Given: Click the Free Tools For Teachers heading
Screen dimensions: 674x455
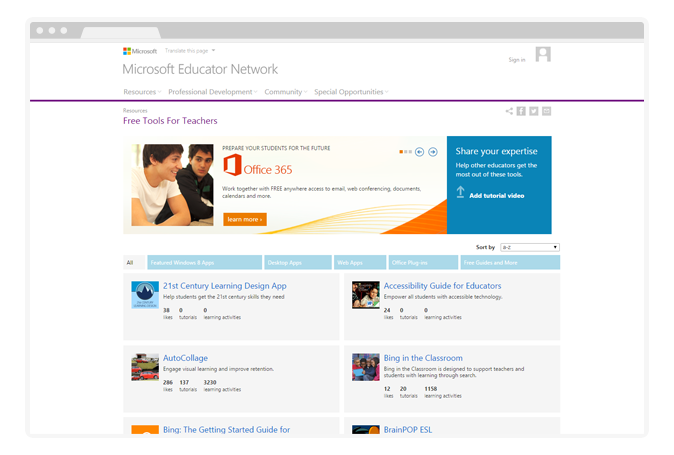Looking at the screenshot, I should click(x=170, y=121).
